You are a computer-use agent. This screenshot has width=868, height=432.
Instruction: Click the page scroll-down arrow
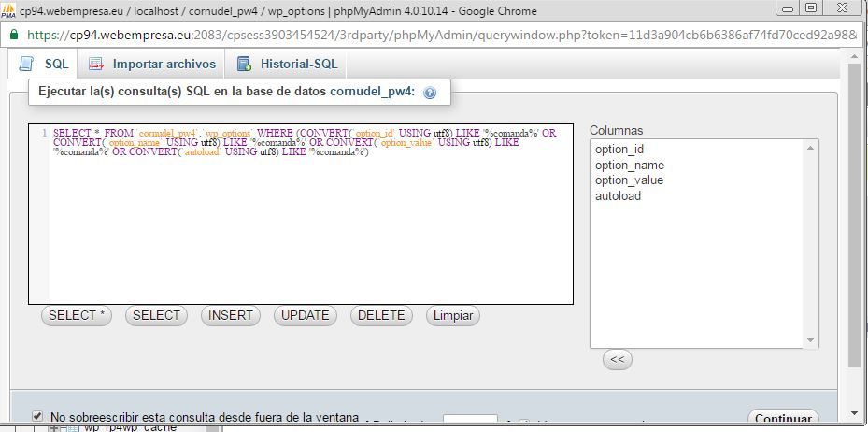point(854,413)
